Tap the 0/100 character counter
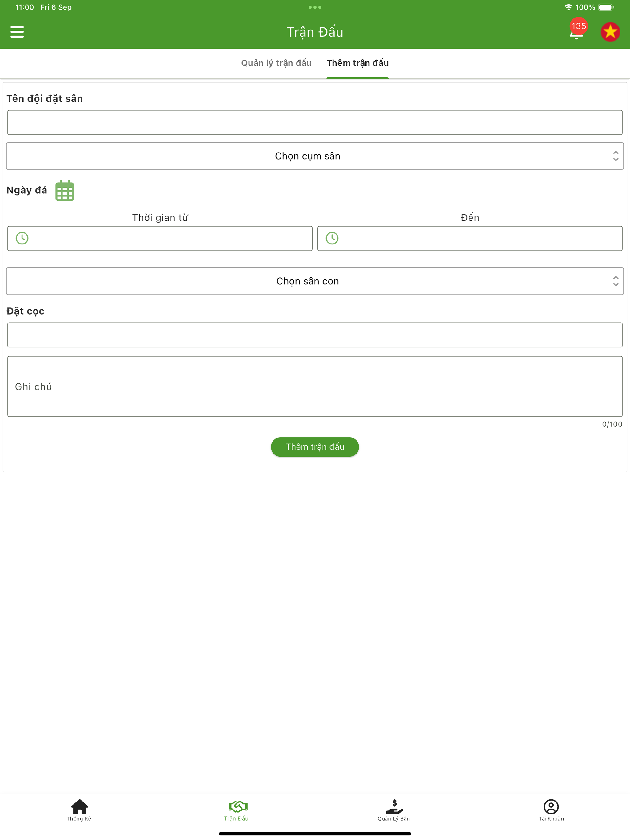Screen dimensions: 630x840 pyautogui.click(x=612, y=424)
